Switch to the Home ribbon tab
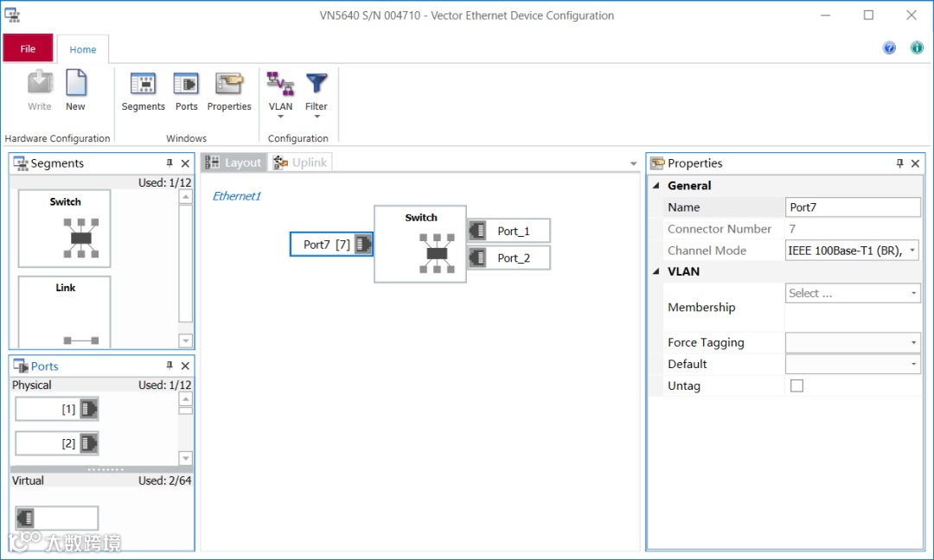 pyautogui.click(x=83, y=49)
